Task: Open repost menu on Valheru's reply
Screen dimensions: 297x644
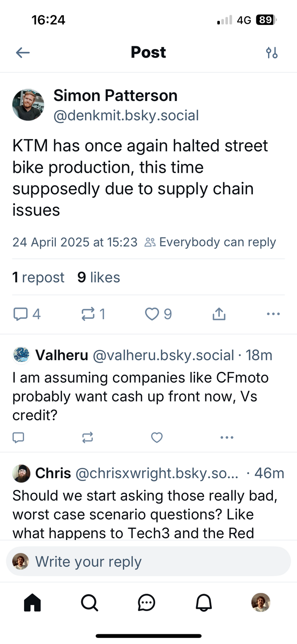Action: tap(88, 437)
